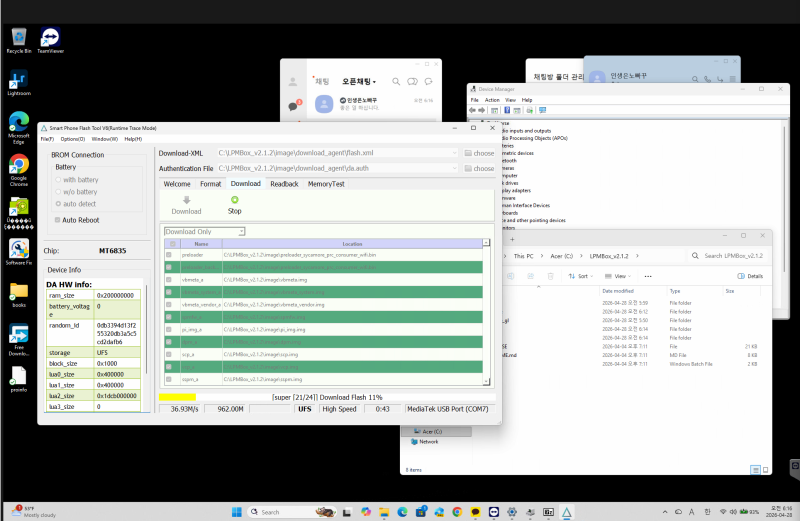Screen dimensions: 800x521
Task: Select the 'w/o battery' radio option
Action: (58, 192)
